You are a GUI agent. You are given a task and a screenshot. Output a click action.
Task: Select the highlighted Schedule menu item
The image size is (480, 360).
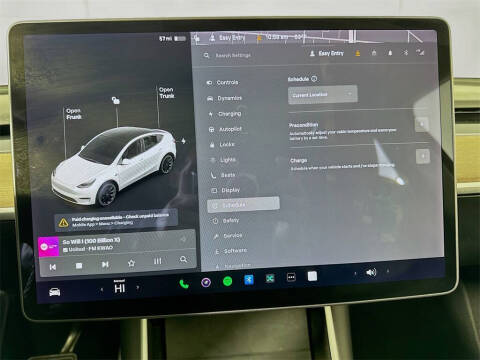click(x=243, y=204)
